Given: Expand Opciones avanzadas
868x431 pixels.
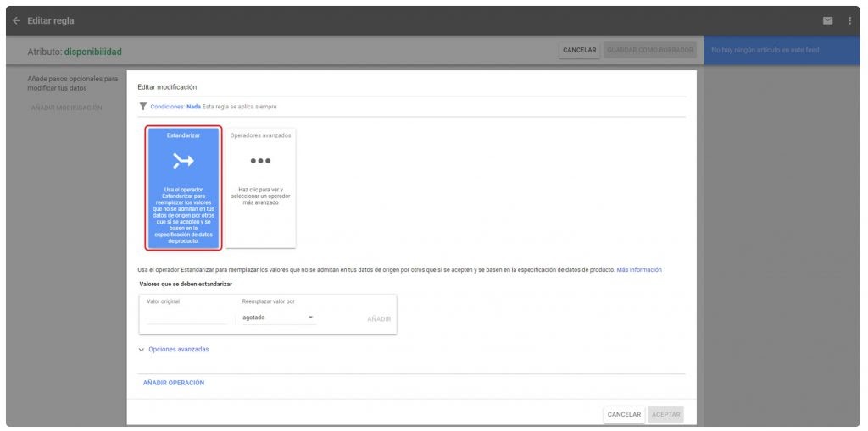Looking at the screenshot, I should point(174,350).
